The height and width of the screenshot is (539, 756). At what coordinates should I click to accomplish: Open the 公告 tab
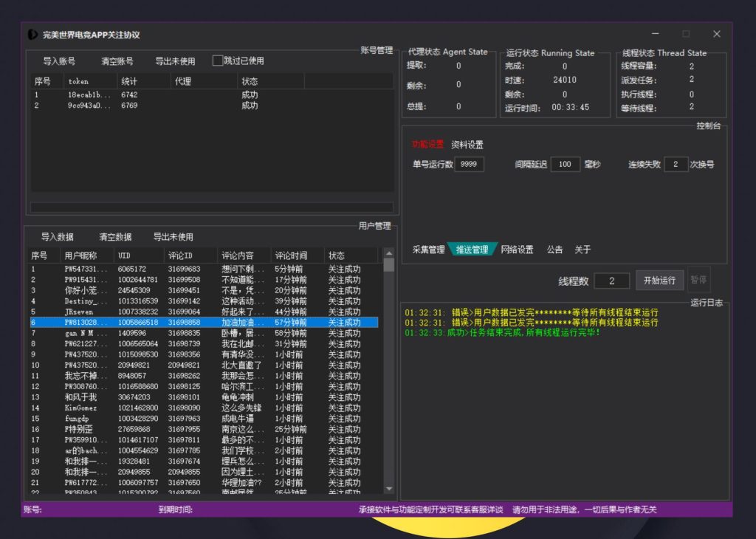click(x=555, y=250)
